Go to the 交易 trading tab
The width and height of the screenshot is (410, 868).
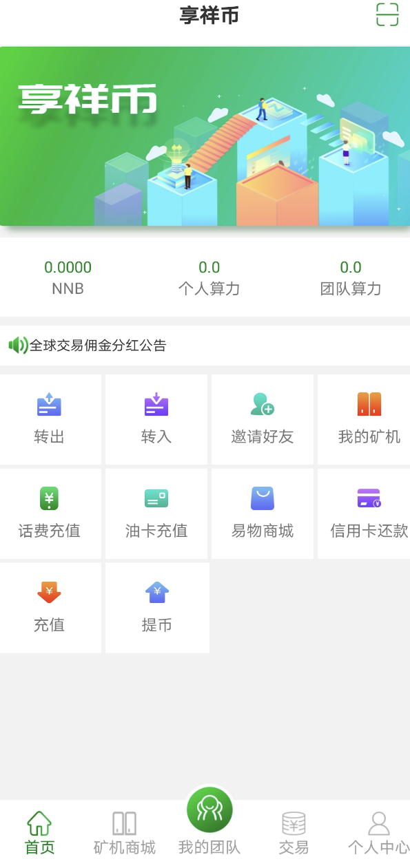coord(294,833)
